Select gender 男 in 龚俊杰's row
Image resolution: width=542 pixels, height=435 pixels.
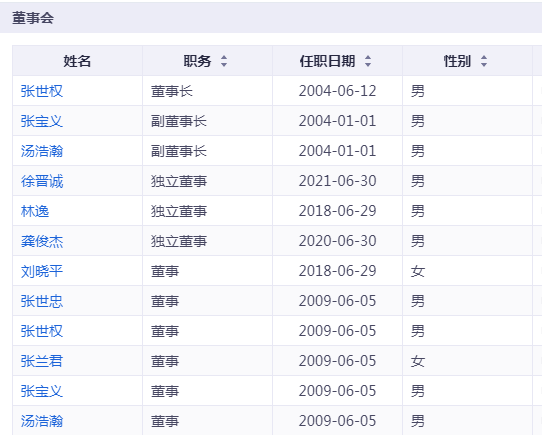click(x=418, y=241)
